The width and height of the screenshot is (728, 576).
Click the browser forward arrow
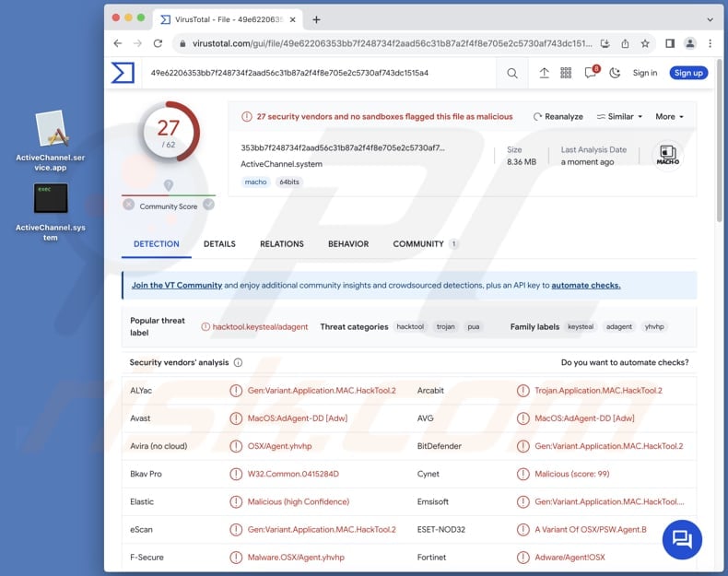(137, 43)
